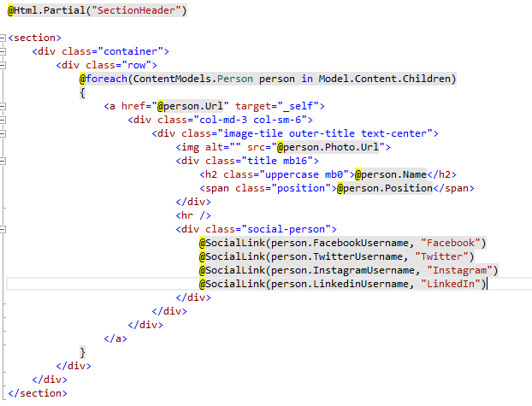The image size is (532, 406).
Task: Click the "Instagram" string argument
Action: (460, 271)
